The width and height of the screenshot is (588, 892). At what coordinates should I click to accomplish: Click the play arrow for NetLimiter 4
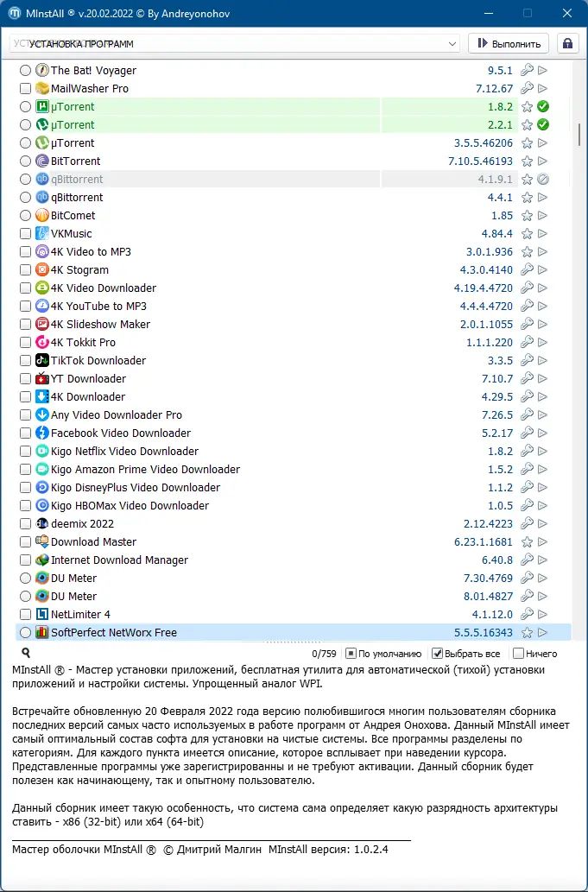(542, 615)
